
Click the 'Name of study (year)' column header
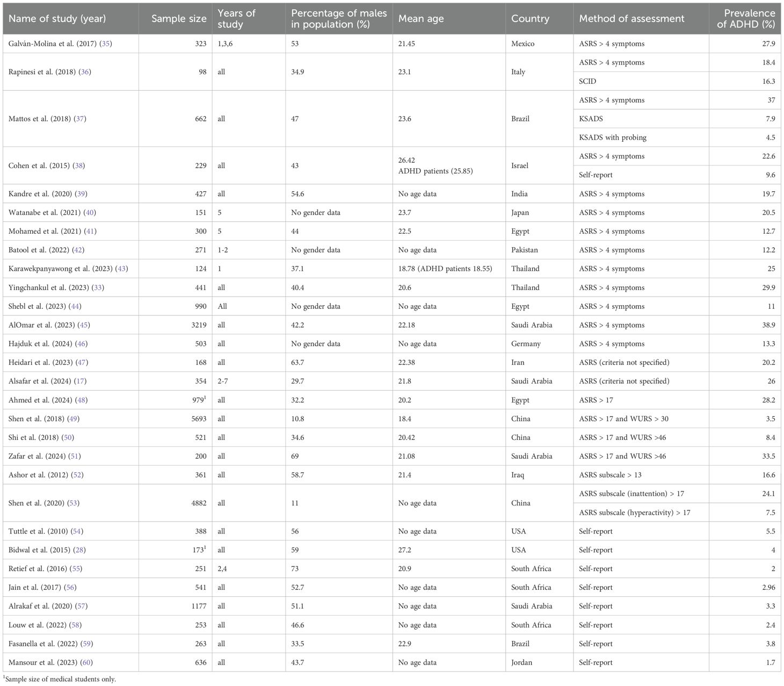click(57, 19)
